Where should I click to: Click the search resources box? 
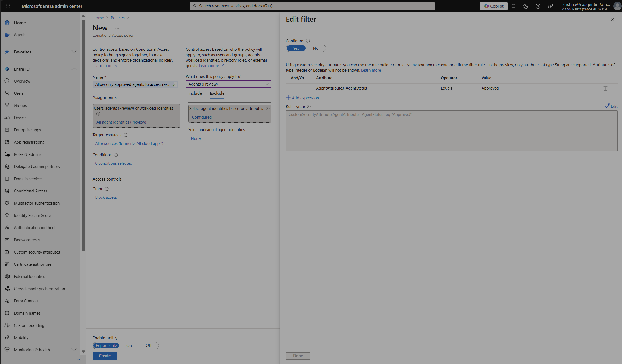click(x=312, y=6)
